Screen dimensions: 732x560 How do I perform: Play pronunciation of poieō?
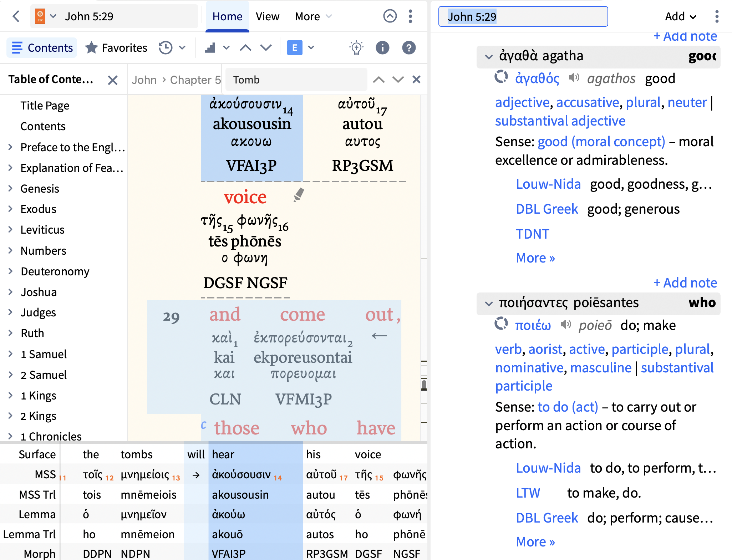[x=566, y=324]
